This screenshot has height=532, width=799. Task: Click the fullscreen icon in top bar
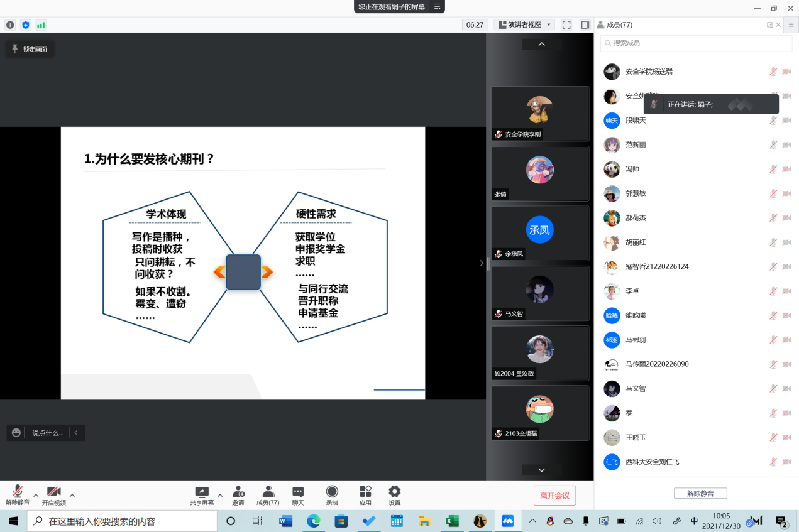pos(566,25)
